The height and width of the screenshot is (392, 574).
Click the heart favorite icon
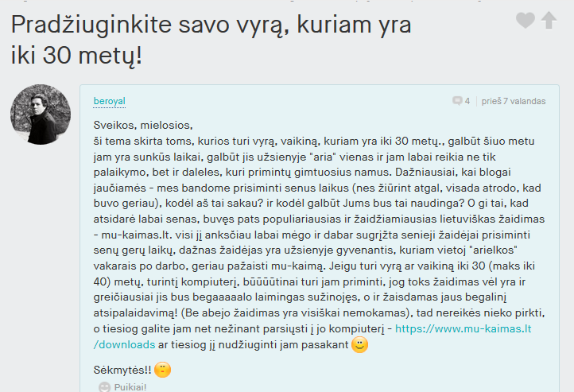tap(526, 20)
